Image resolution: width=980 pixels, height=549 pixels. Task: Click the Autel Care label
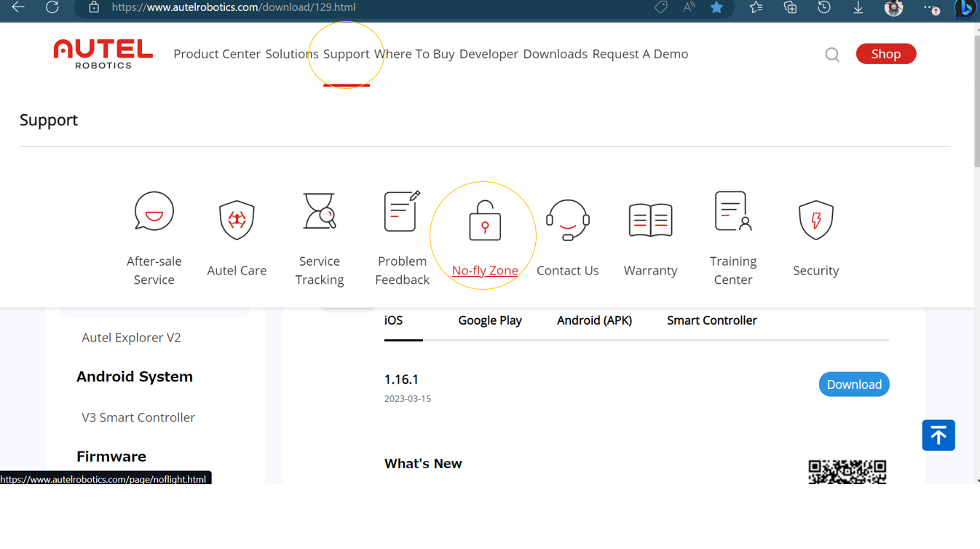click(237, 270)
